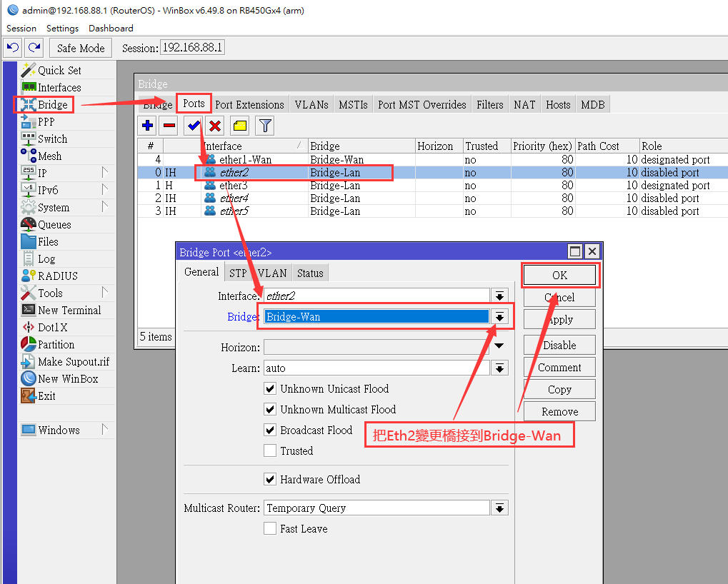Click the blue plus add-port icon
This screenshot has width=728, height=584.
click(x=148, y=125)
